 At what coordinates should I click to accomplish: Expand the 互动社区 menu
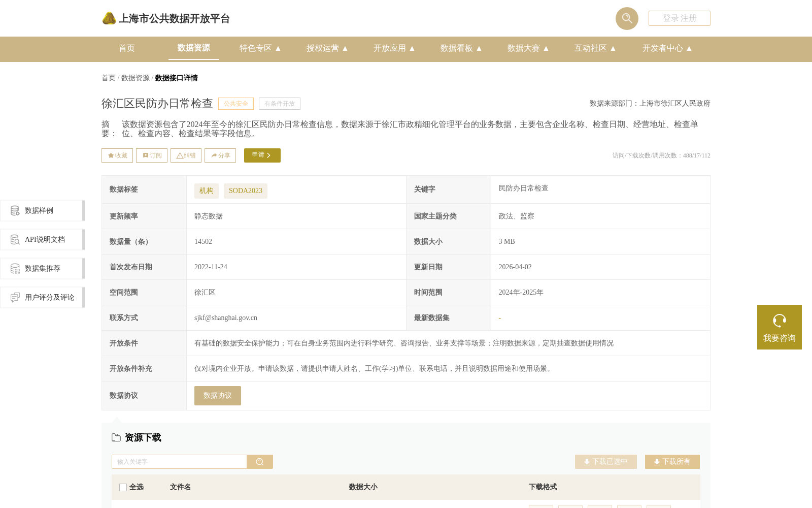click(595, 48)
